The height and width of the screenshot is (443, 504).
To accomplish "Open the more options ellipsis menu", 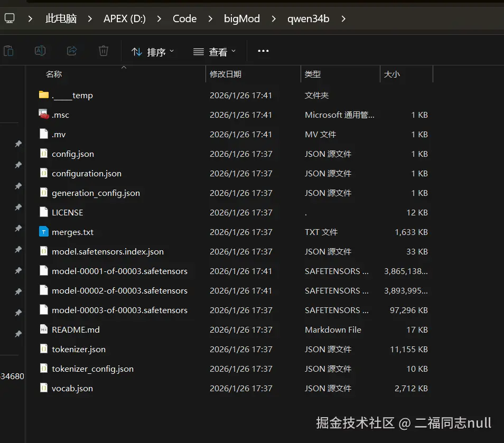I will 263,51.
